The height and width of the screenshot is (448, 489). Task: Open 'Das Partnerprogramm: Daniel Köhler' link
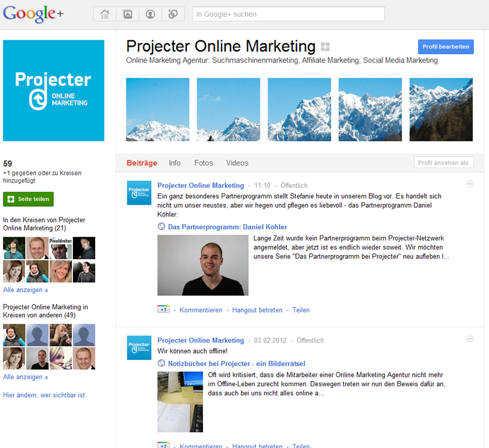click(x=228, y=227)
